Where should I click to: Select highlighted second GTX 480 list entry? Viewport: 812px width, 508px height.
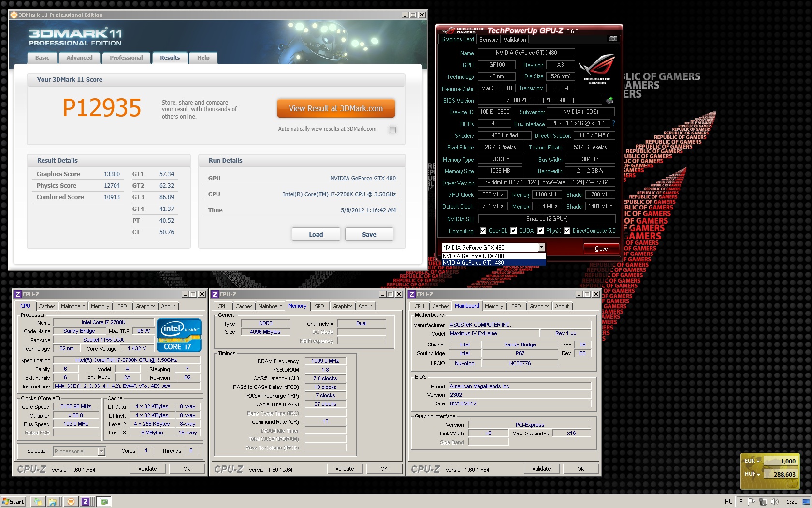(493, 263)
